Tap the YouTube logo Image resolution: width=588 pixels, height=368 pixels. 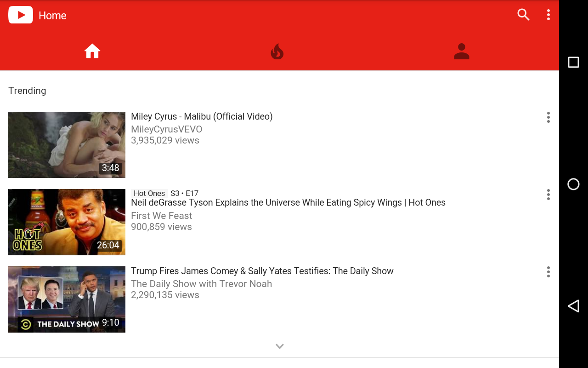click(21, 14)
